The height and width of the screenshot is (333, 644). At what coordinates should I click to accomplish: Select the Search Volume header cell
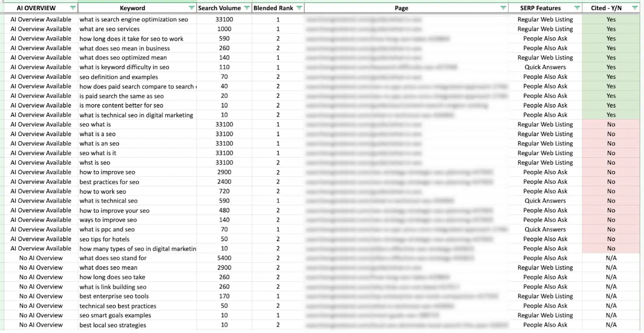[224, 8]
